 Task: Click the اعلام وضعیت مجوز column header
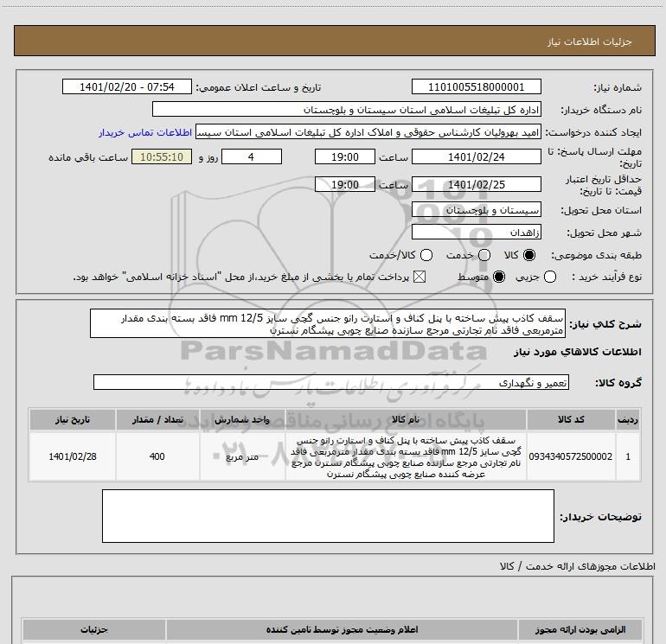[x=342, y=629]
